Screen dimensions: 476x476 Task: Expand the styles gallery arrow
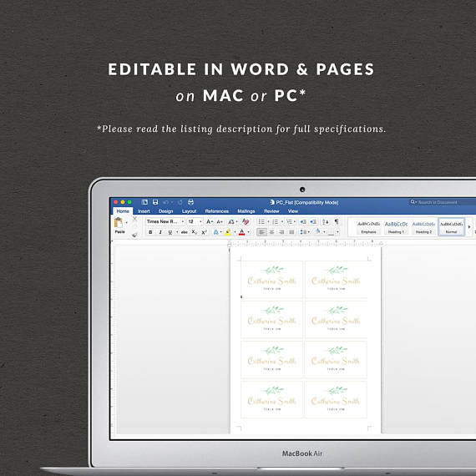[469, 227]
